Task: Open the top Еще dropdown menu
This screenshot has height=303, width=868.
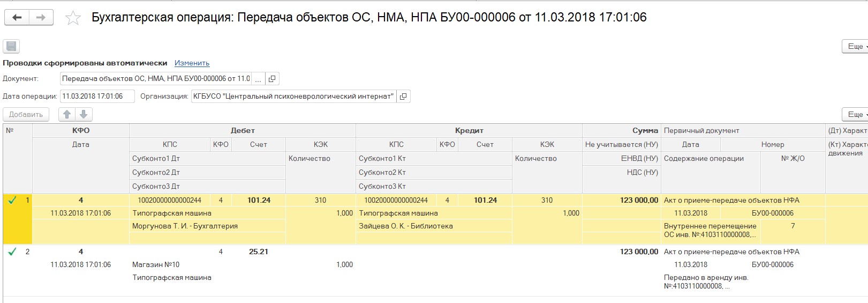Action: pyautogui.click(x=856, y=47)
